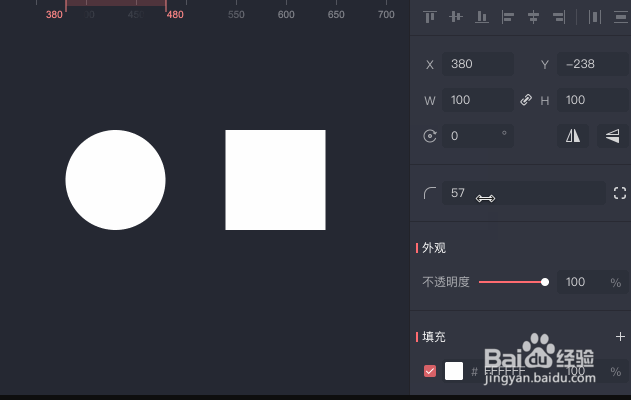Image resolution: width=631 pixels, height=400 pixels.
Task: Click the opacity percentage field
Action: (594, 282)
